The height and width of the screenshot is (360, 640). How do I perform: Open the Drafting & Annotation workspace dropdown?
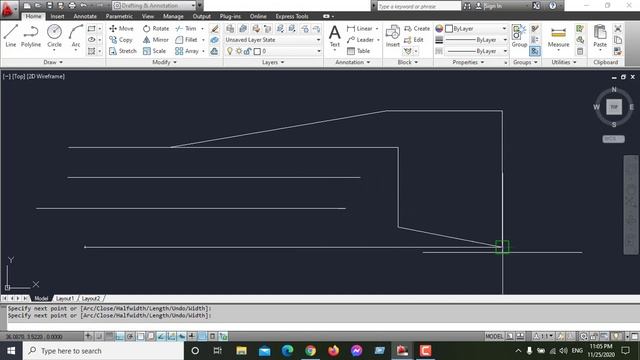click(x=154, y=6)
